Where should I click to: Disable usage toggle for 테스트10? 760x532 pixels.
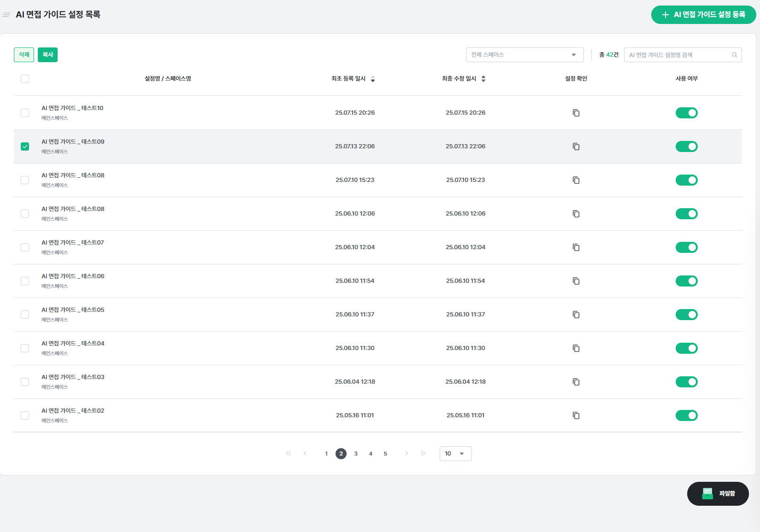tap(686, 113)
